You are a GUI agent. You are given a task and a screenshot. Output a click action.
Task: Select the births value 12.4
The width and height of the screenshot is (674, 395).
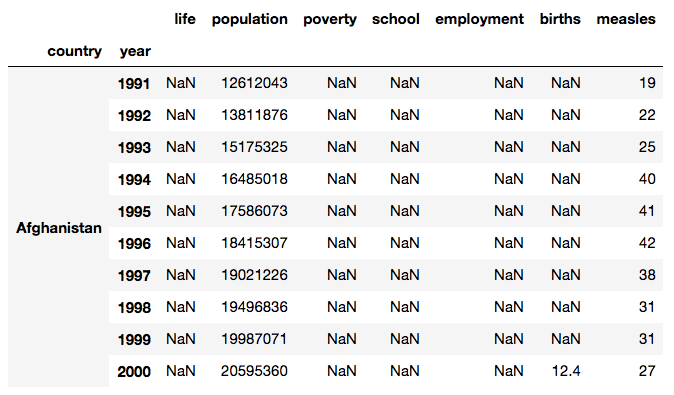tap(566, 371)
